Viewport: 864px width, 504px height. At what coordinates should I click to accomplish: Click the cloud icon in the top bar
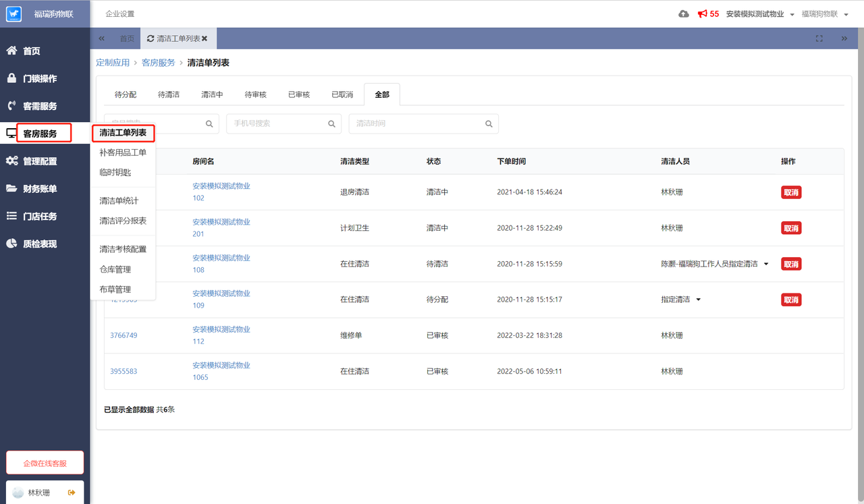(x=683, y=13)
